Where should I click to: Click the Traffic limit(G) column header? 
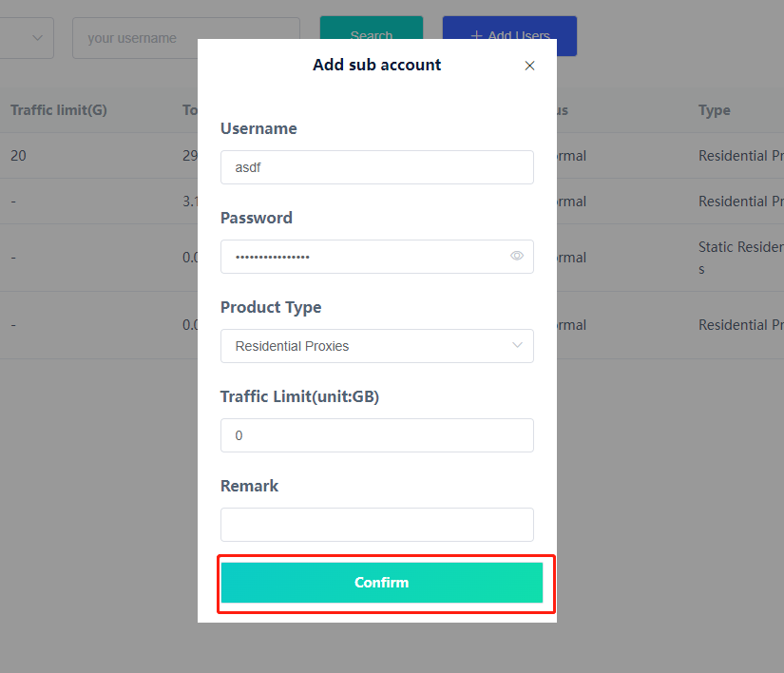59,110
